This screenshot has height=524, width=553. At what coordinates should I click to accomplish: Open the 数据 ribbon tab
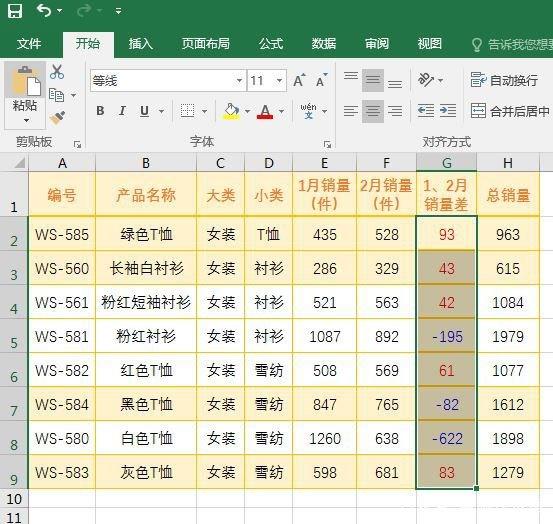pyautogui.click(x=324, y=44)
